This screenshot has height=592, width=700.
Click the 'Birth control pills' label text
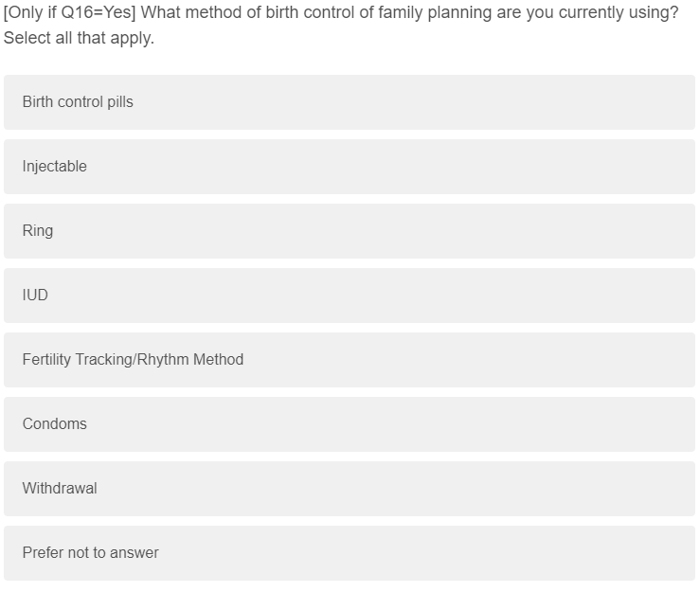[78, 102]
